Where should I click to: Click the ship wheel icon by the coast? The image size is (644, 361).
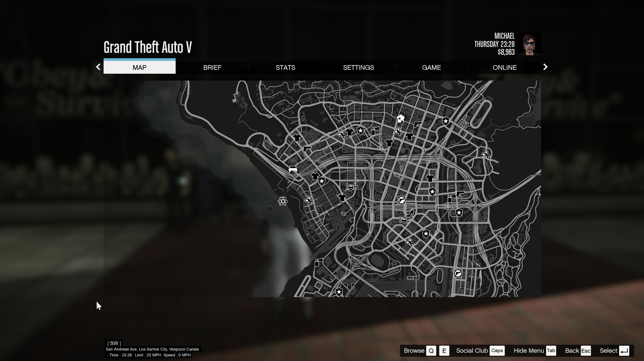pyautogui.click(x=283, y=201)
